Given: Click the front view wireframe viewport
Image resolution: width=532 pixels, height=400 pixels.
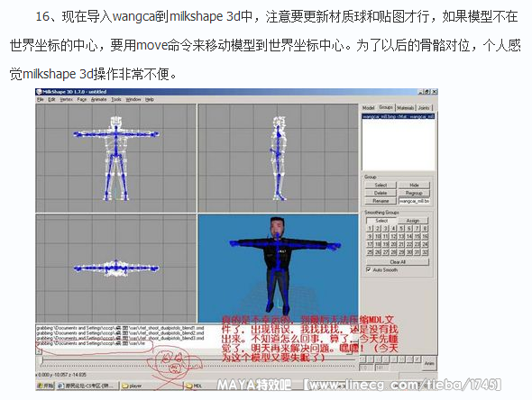Looking at the screenshot, I should pos(116,159).
